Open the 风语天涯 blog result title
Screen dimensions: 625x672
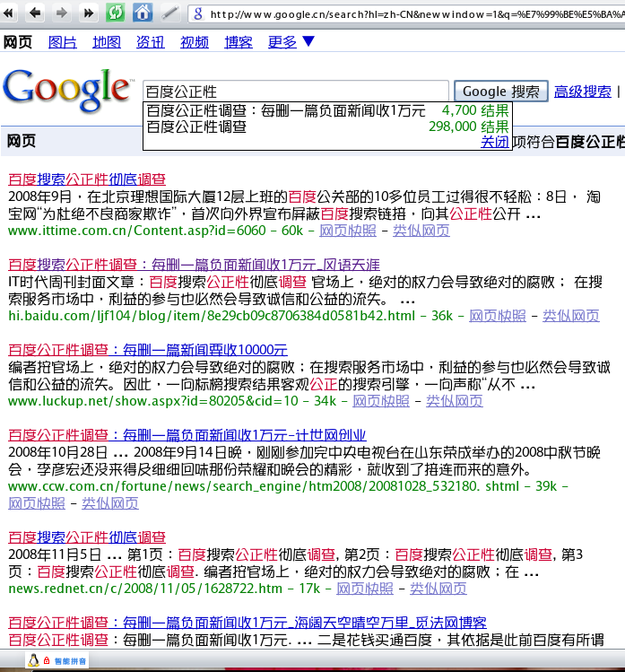pos(194,265)
